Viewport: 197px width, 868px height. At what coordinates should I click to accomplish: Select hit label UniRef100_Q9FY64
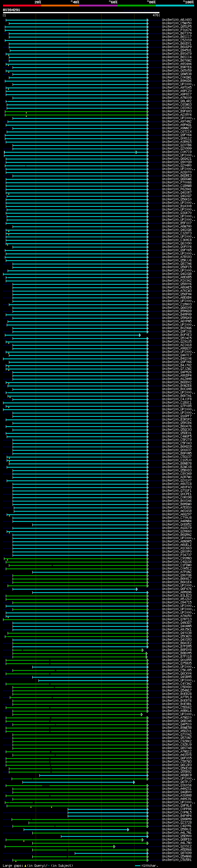tap(177, 135)
